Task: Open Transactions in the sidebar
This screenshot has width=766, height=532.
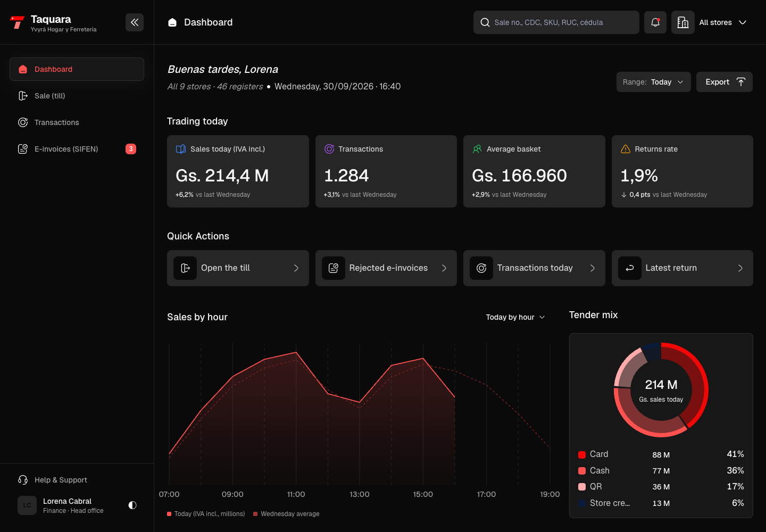Action: click(77, 122)
